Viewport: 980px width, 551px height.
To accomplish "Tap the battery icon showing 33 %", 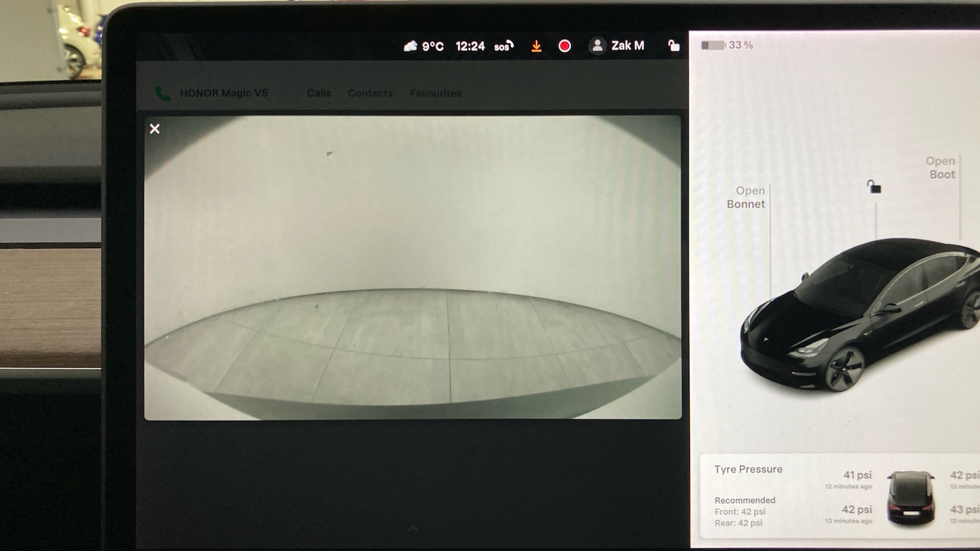I will point(713,45).
